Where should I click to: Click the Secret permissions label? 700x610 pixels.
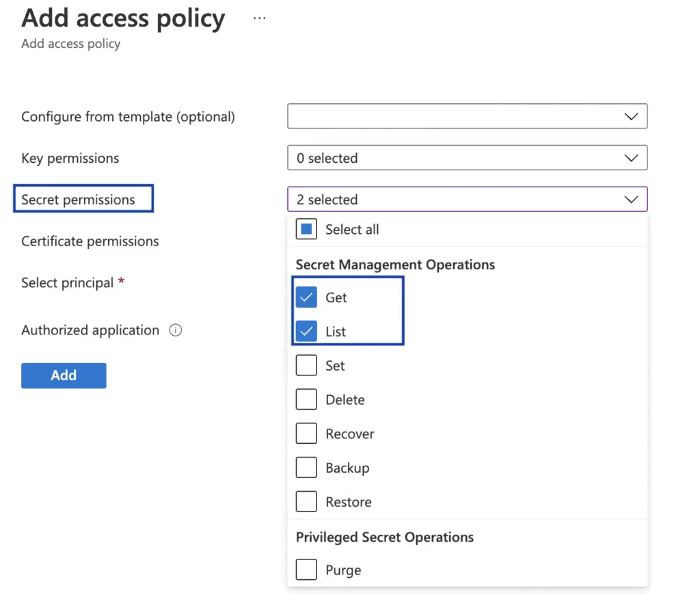pos(78,200)
